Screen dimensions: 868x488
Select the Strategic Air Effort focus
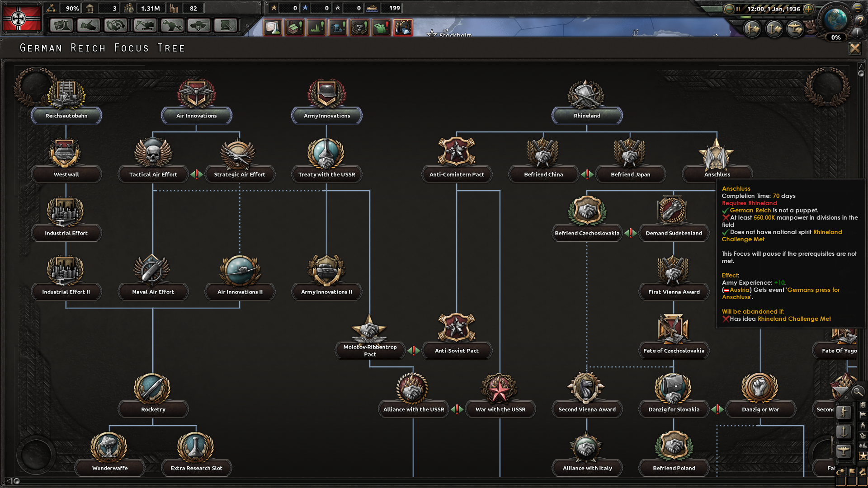(x=240, y=160)
